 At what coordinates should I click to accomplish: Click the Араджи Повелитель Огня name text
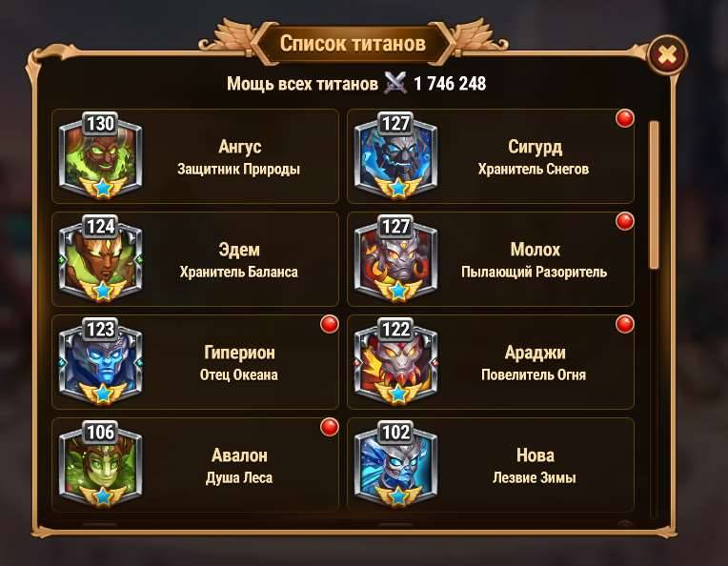click(x=534, y=363)
